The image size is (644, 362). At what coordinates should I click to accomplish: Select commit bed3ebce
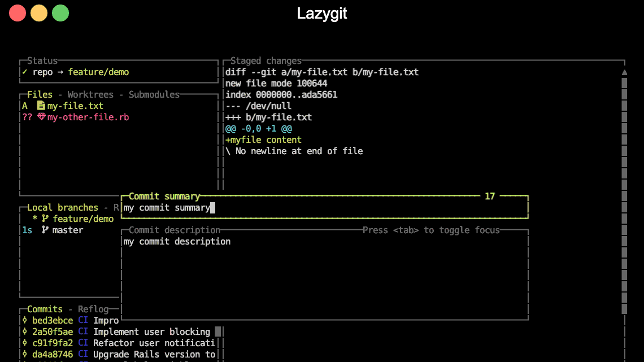[x=70, y=320]
